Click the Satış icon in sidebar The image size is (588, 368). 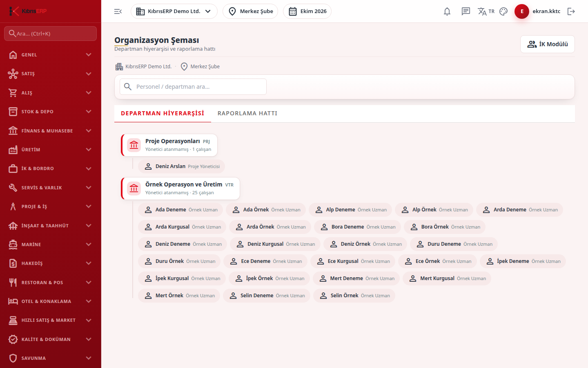pos(13,74)
